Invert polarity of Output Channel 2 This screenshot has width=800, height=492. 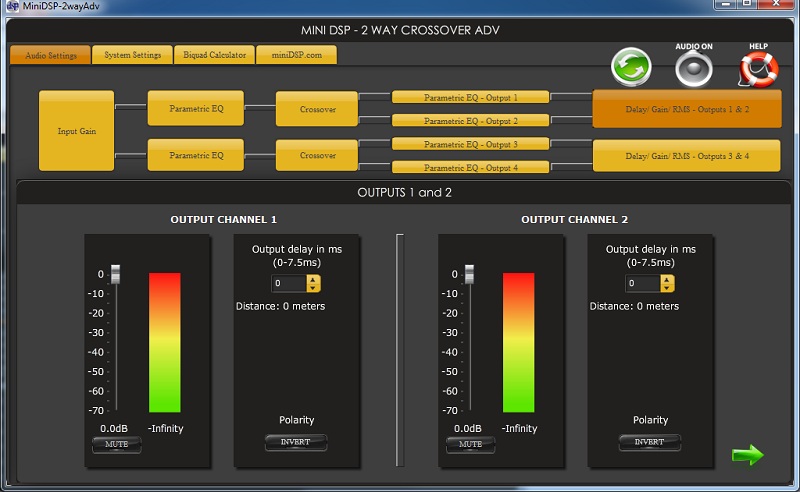(x=649, y=442)
